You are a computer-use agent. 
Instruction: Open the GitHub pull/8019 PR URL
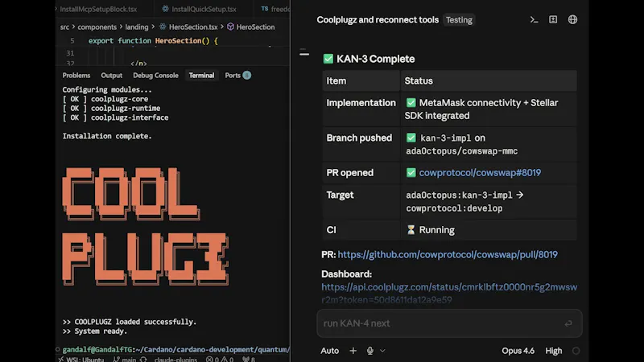[x=448, y=254]
